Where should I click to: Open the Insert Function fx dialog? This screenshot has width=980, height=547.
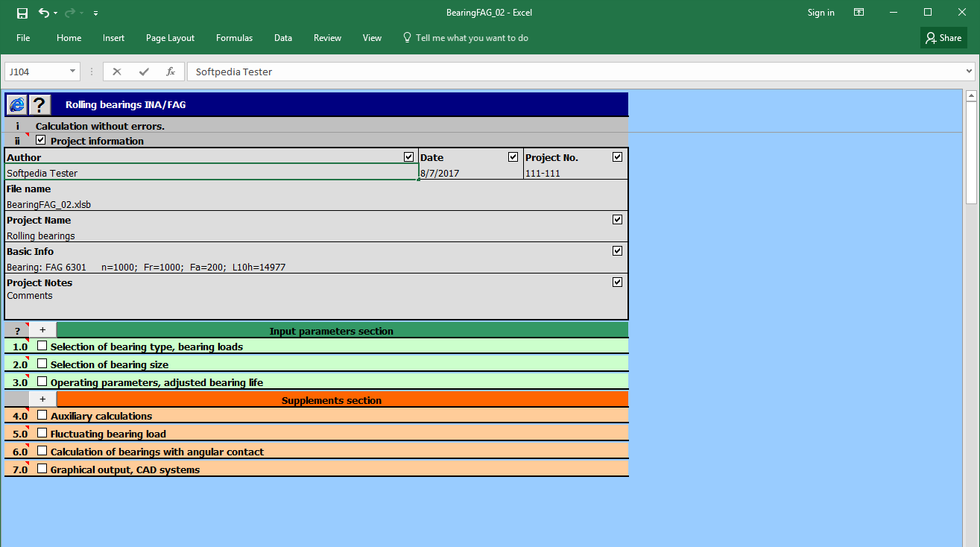171,72
